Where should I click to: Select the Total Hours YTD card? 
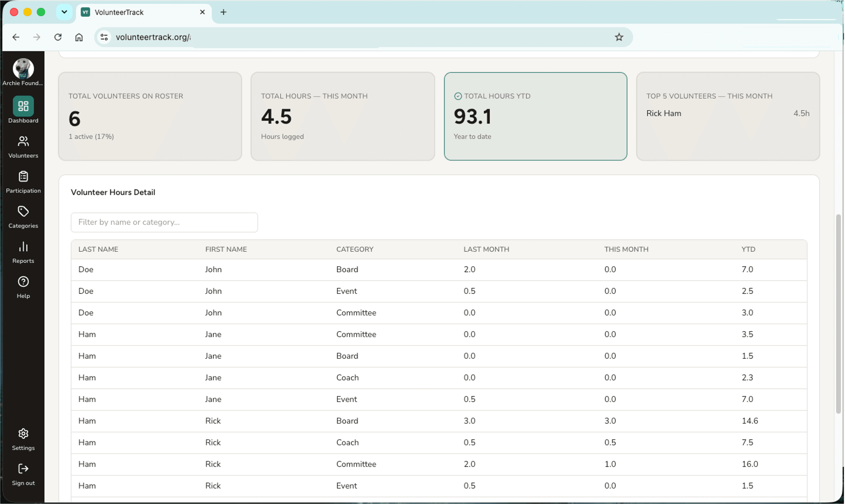click(535, 116)
